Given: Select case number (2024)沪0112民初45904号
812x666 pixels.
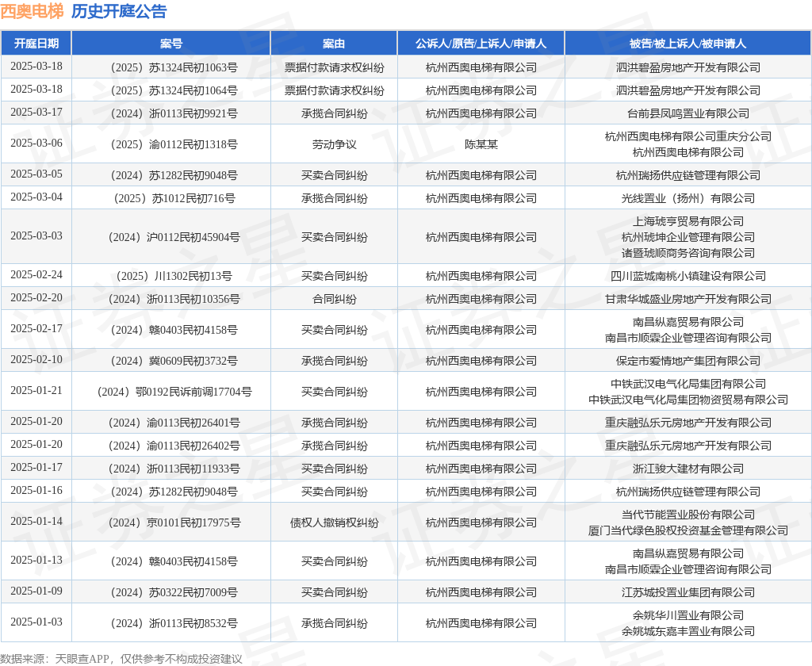Looking at the screenshot, I should (x=174, y=237).
